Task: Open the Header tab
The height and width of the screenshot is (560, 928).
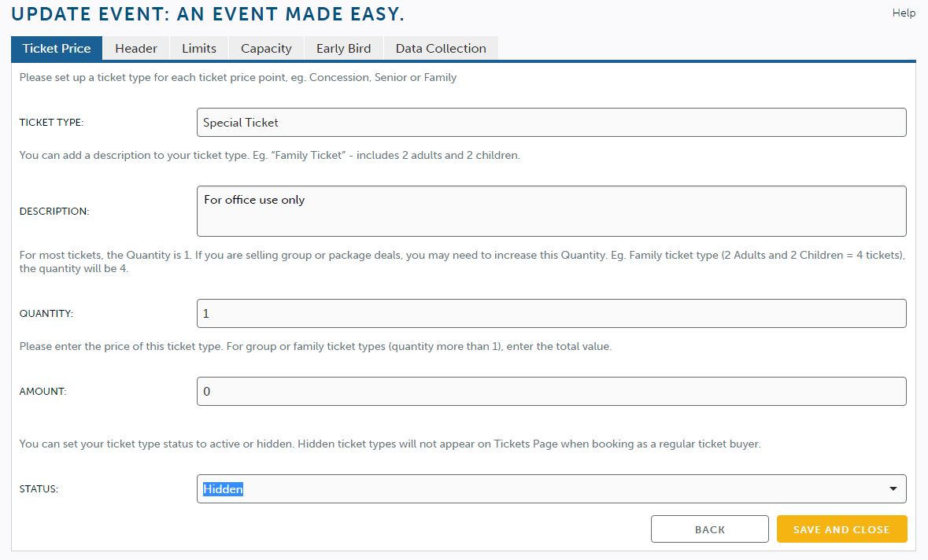Action: tap(136, 49)
